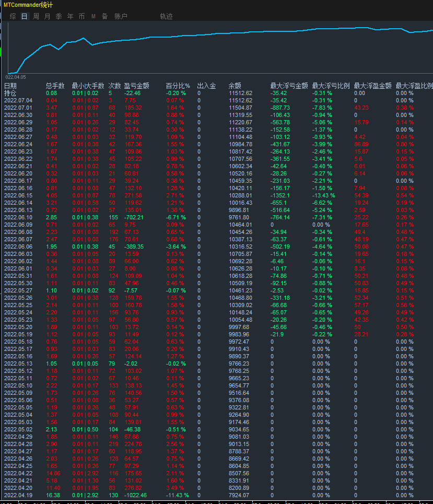The width and height of the screenshot is (433, 504).
Task: Select the 年 yearly tab
Action: point(71,16)
